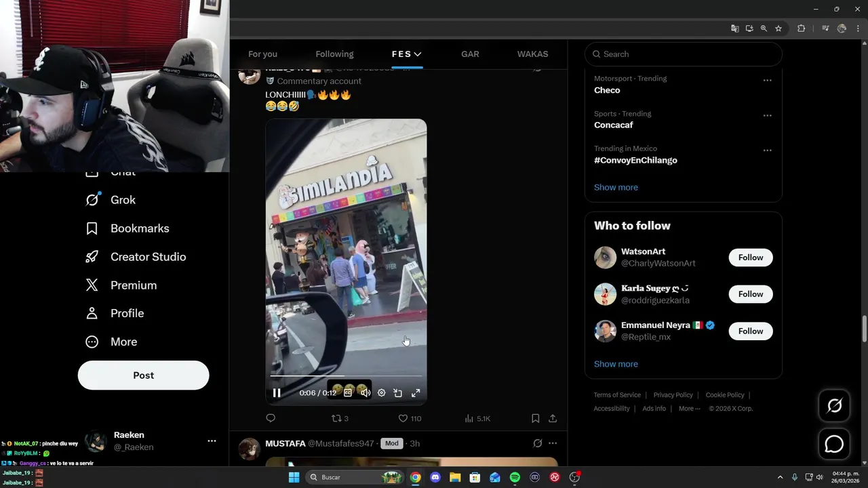Follow Emmanuel Neyra
The height and width of the screenshot is (488, 868).
[x=751, y=331]
